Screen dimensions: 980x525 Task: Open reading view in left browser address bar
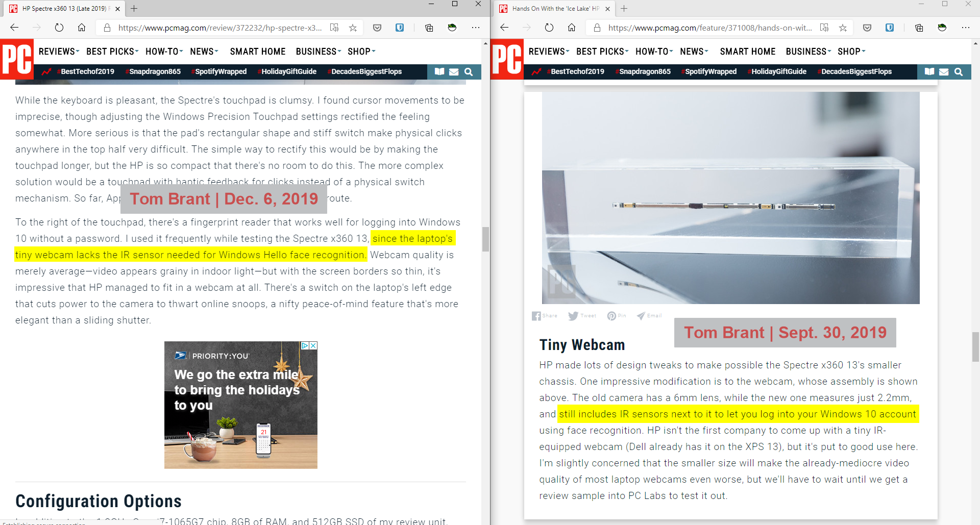tap(334, 28)
